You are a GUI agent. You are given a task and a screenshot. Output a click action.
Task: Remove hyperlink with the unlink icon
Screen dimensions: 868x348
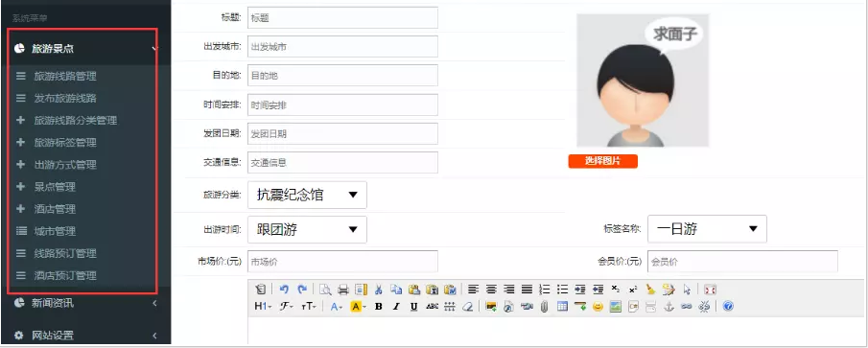(x=704, y=306)
